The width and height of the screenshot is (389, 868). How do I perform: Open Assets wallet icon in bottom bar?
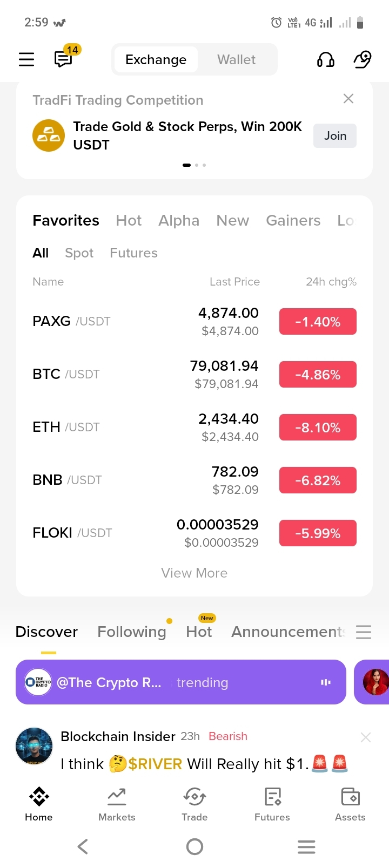[350, 804]
